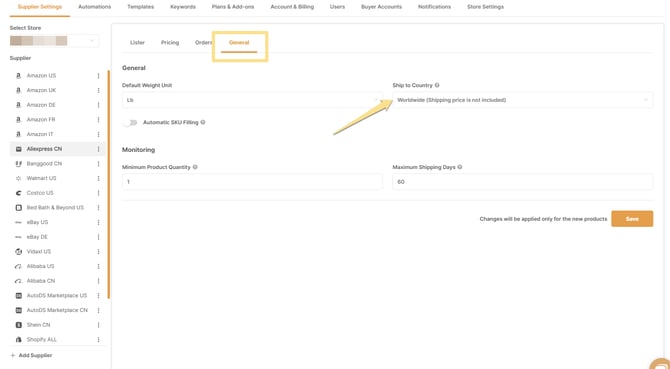Open the Walmart US row's three-dot menu
The height and width of the screenshot is (369, 670).
(98, 178)
